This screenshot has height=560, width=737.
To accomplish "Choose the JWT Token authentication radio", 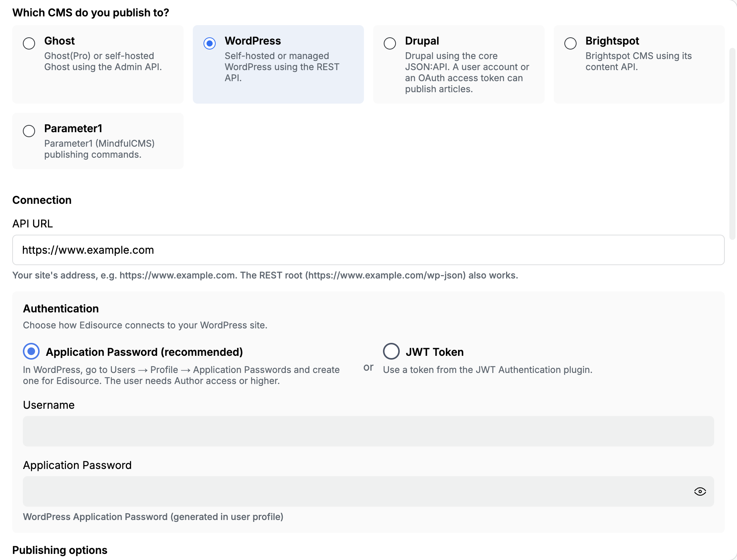I will pos(391,351).
